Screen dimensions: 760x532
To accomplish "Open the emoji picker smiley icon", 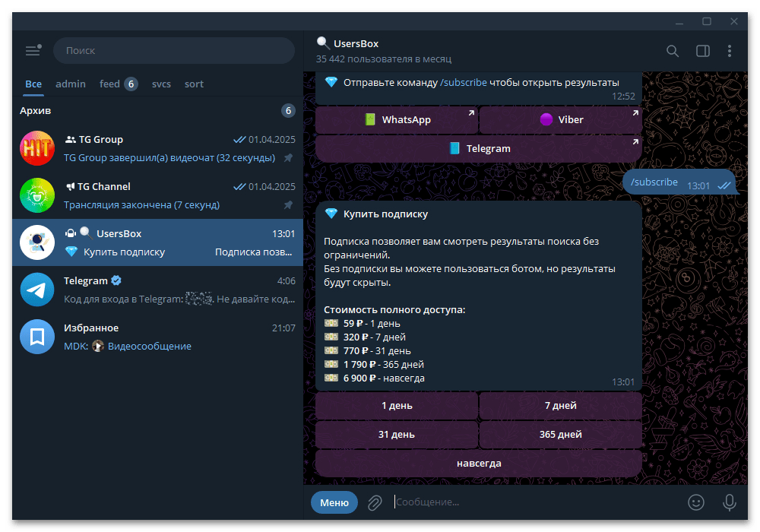I will click(696, 502).
